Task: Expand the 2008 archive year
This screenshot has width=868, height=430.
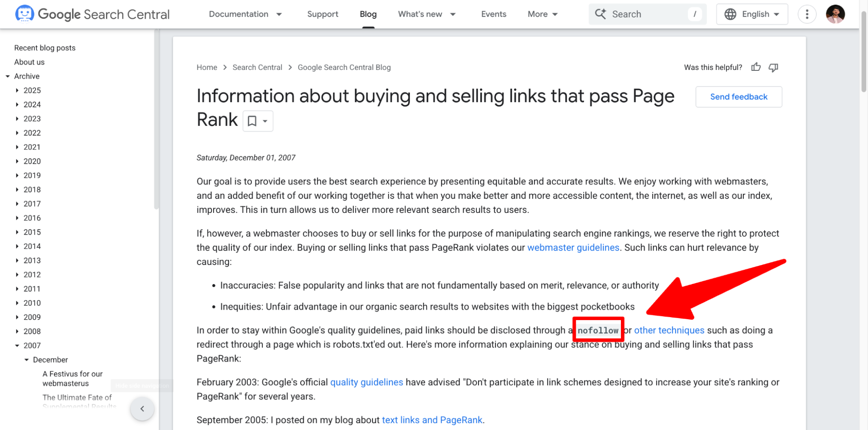Action: click(x=17, y=331)
